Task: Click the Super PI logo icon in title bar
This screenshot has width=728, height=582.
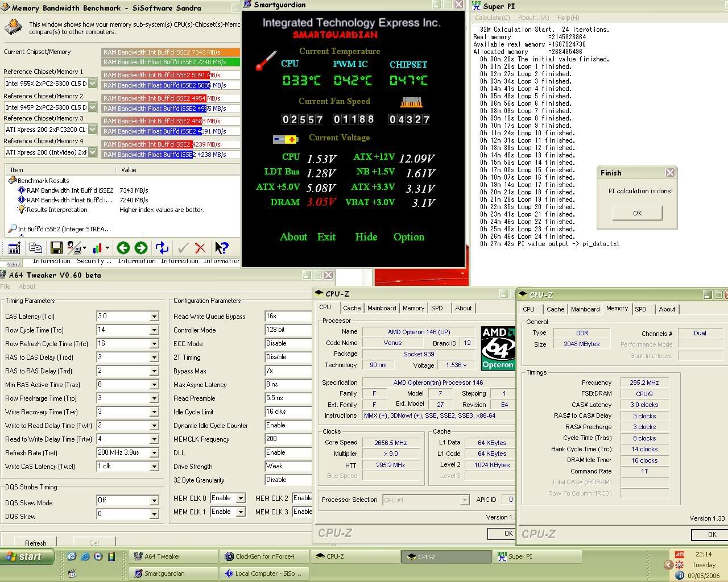Action: (476, 5)
